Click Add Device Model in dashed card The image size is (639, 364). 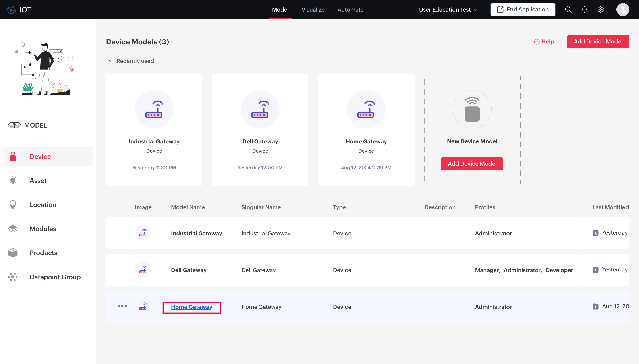pyautogui.click(x=472, y=164)
